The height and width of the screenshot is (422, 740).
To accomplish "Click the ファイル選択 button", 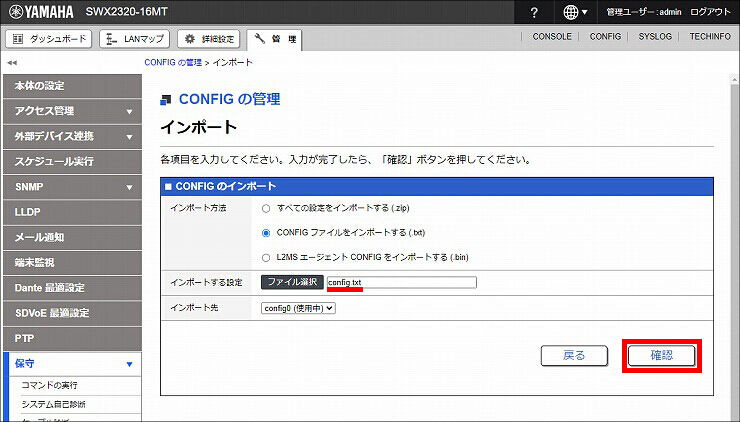I will pyautogui.click(x=292, y=282).
